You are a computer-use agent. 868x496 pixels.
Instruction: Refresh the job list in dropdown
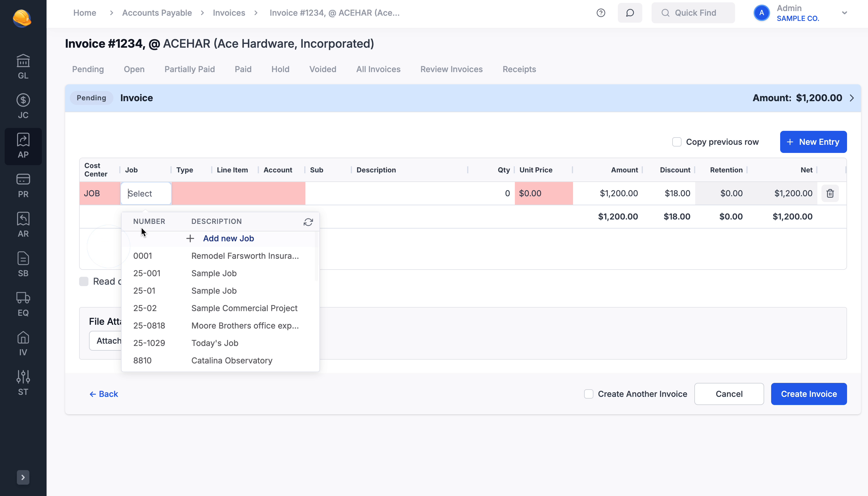[308, 222]
